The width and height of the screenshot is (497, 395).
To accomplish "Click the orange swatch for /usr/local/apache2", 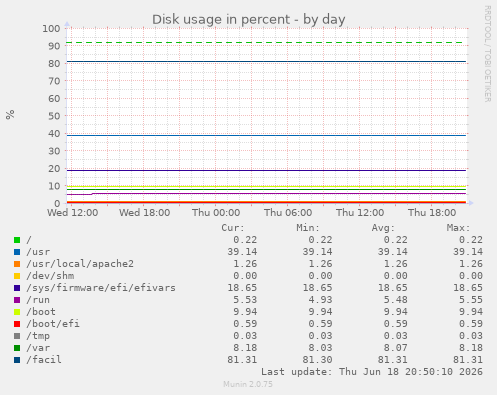I will pos(17,264).
